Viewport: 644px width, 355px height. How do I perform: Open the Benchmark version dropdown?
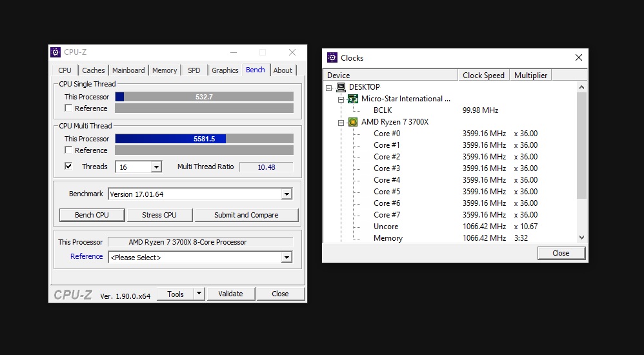pos(287,194)
